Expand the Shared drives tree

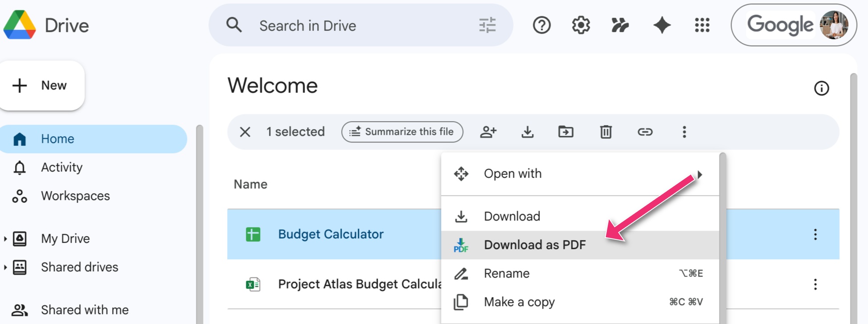coord(5,267)
